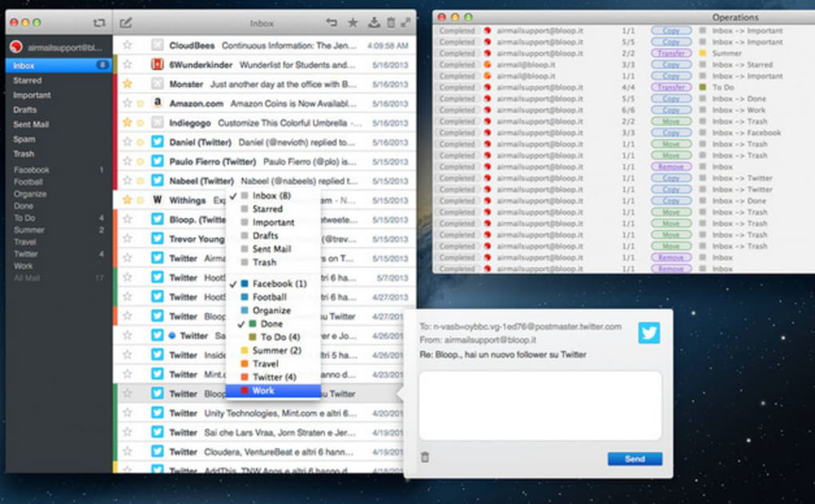815x504 pixels.
Task: Choose Important in the folder popup menu
Action: tap(273, 222)
